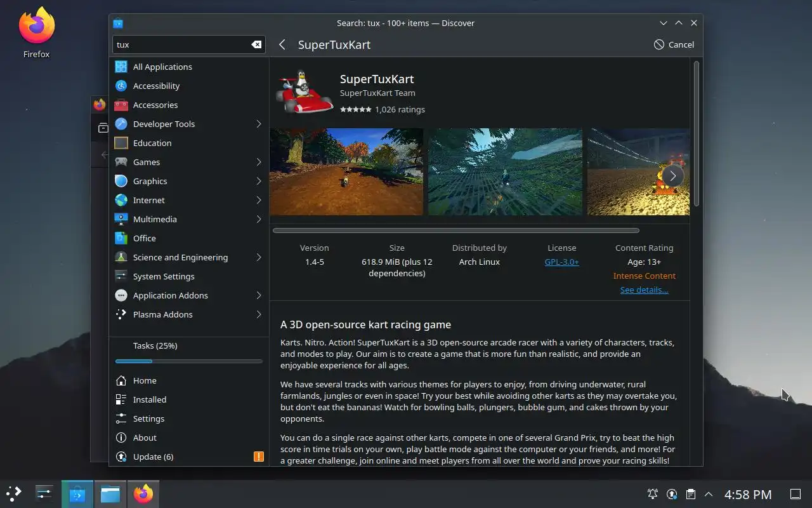Open the blue jungle track screenshot
Image resolution: width=812 pixels, height=508 pixels.
tap(505, 171)
